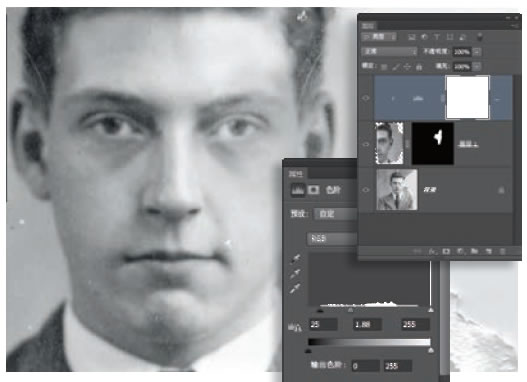Image resolution: width=527 pixels, height=382 pixels.
Task: Toggle visibility of the Levels adjustment layer
Action: (366, 98)
